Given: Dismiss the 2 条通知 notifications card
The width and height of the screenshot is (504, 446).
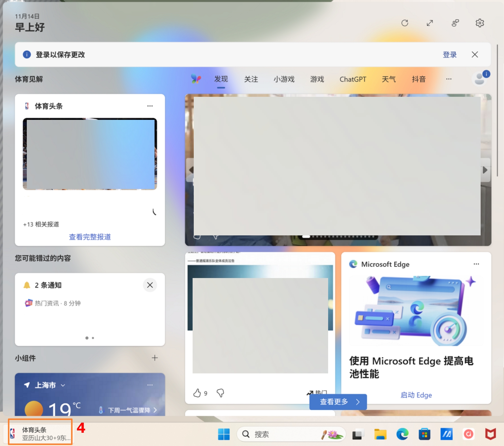Looking at the screenshot, I should click(150, 285).
